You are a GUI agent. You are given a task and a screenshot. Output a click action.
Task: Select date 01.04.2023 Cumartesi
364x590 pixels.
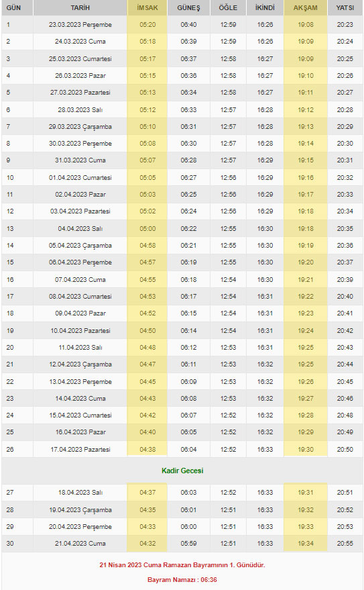pos(80,178)
